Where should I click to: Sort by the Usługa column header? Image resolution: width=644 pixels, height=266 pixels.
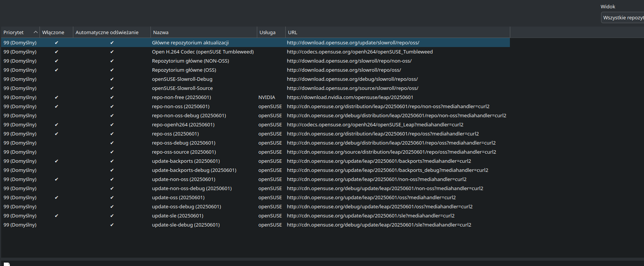pyautogui.click(x=271, y=32)
